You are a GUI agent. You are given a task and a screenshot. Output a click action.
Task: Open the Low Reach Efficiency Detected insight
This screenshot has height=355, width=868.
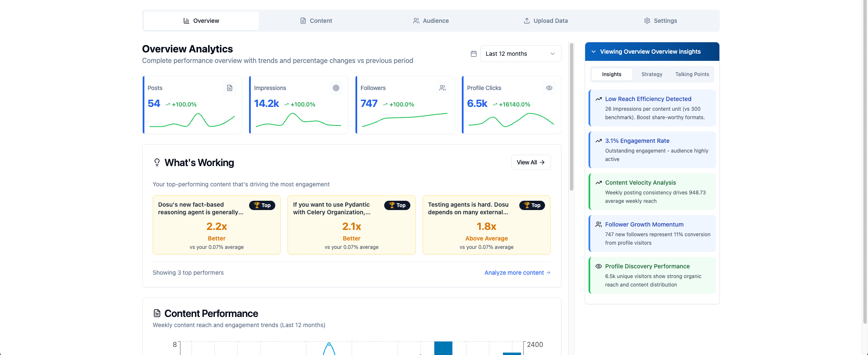(x=652, y=108)
